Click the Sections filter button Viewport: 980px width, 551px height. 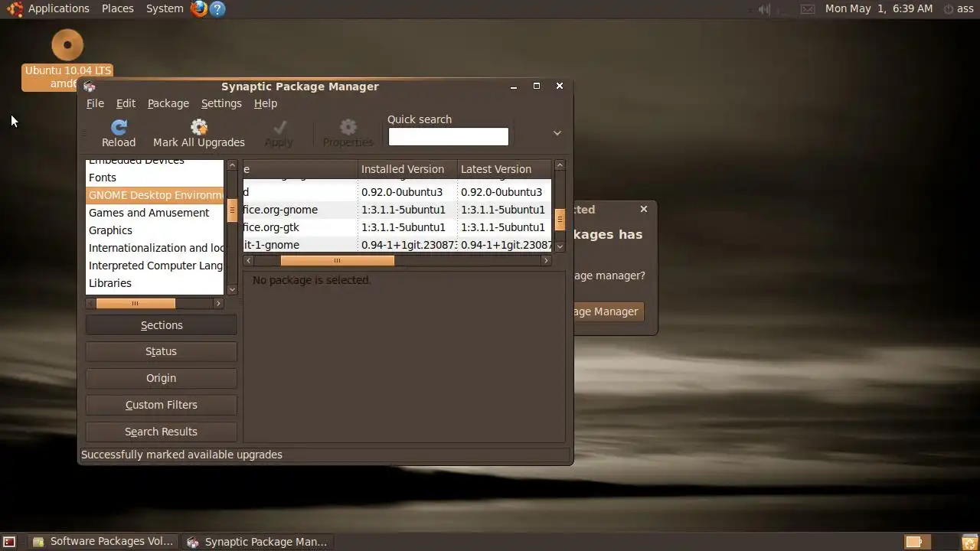[161, 325]
